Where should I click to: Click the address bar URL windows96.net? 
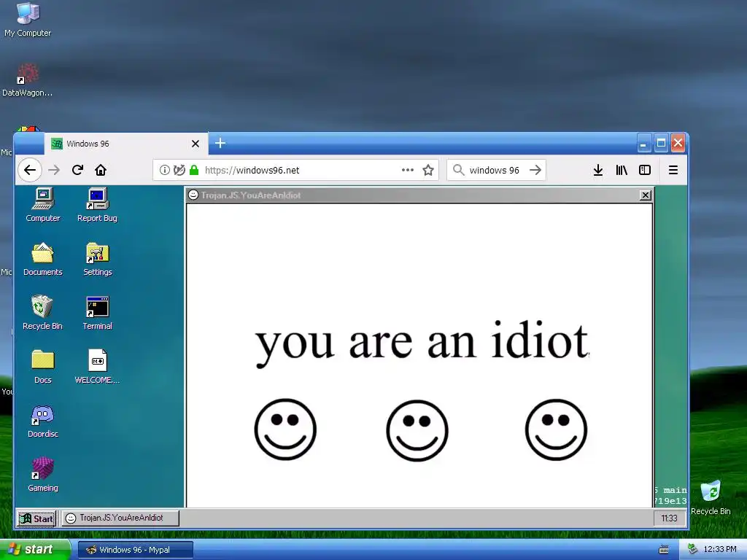pos(252,170)
